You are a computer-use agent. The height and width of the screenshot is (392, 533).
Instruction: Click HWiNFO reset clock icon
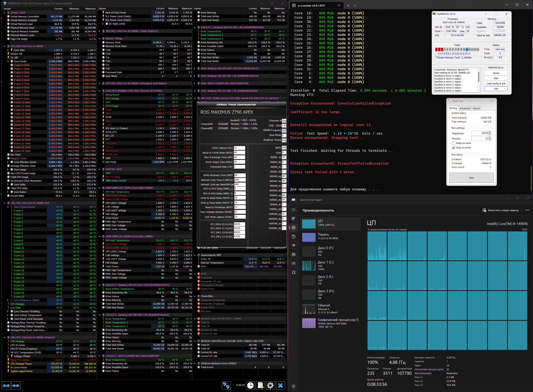(250, 385)
